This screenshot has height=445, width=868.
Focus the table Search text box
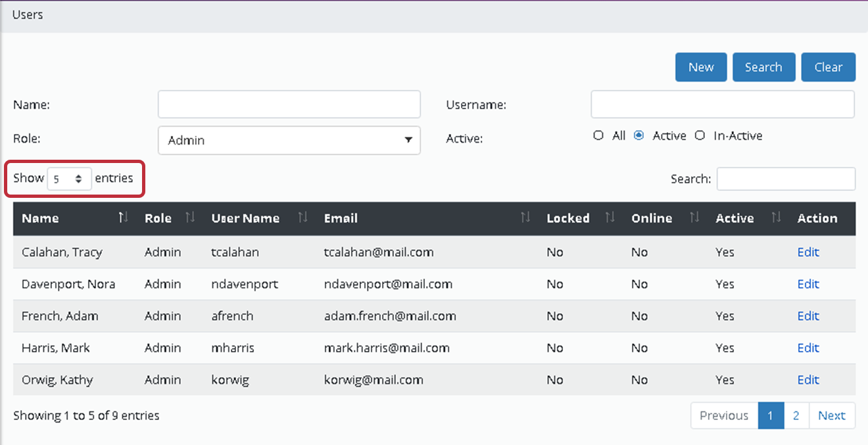pos(786,179)
